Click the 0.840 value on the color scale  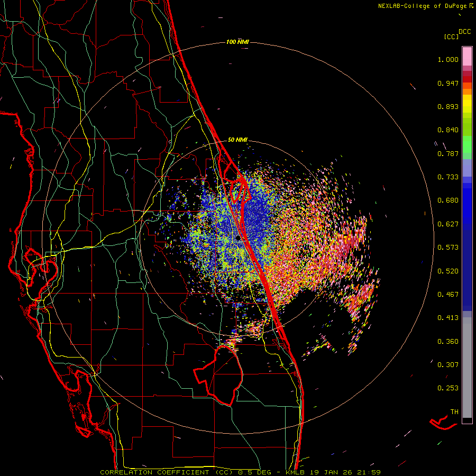click(448, 130)
